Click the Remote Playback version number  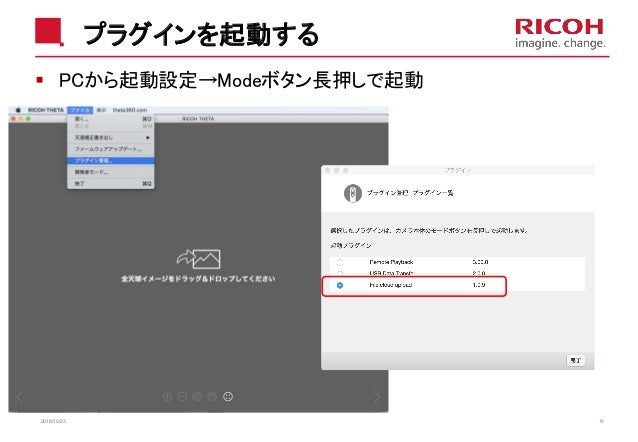pyautogui.click(x=480, y=262)
